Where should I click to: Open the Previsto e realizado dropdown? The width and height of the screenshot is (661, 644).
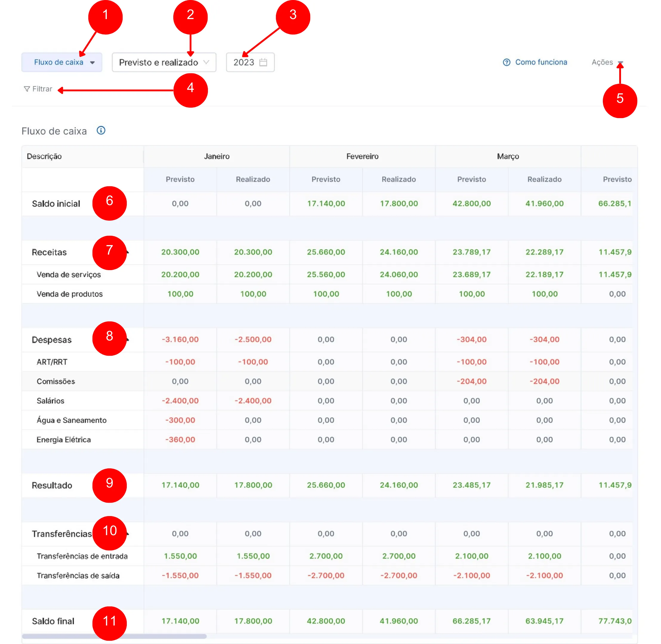(164, 62)
